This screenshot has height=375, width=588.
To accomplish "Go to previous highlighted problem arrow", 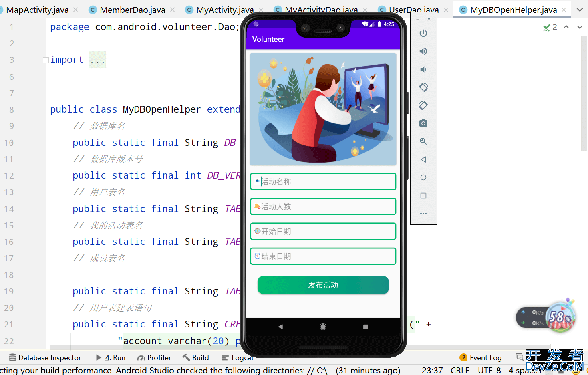I will pos(566,27).
